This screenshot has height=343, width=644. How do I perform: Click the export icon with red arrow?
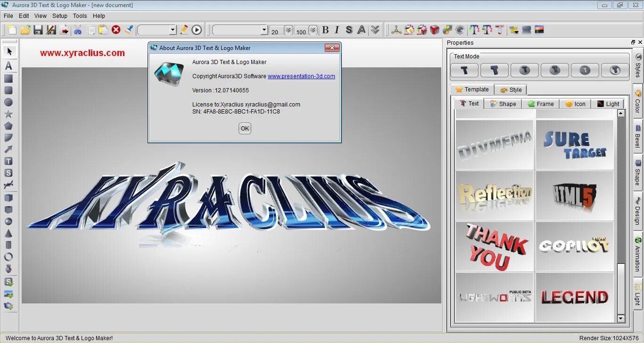point(65,30)
